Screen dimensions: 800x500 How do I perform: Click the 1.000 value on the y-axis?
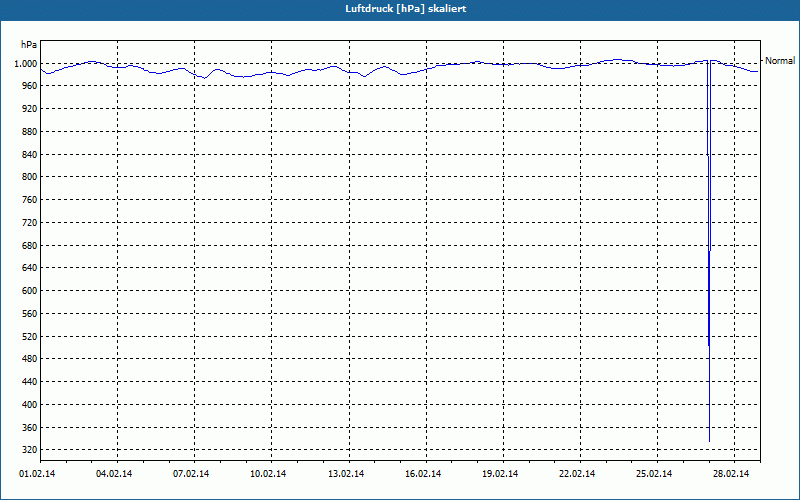click(x=26, y=64)
